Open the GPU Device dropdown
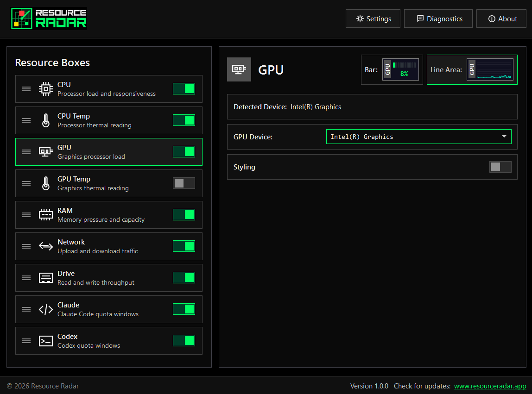 tap(418, 137)
